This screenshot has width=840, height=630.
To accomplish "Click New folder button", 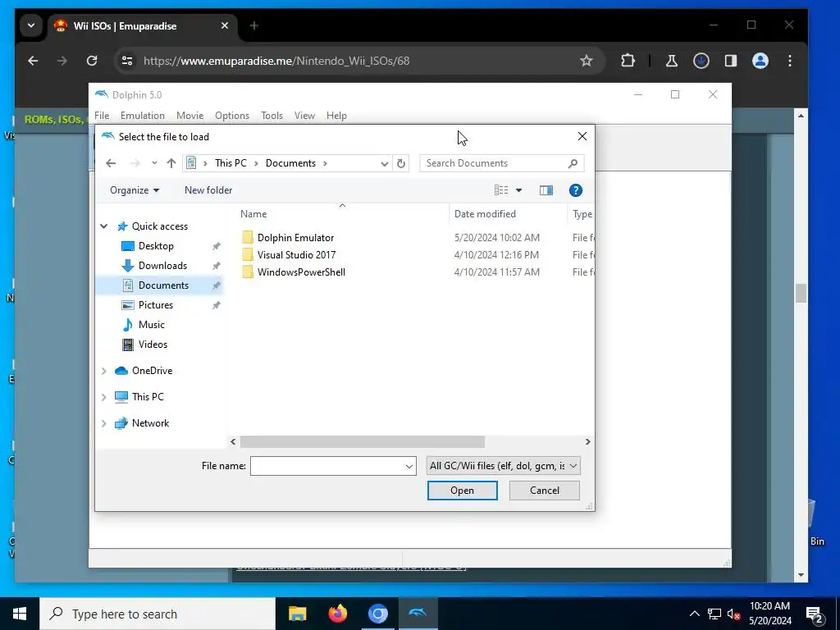I will (208, 190).
